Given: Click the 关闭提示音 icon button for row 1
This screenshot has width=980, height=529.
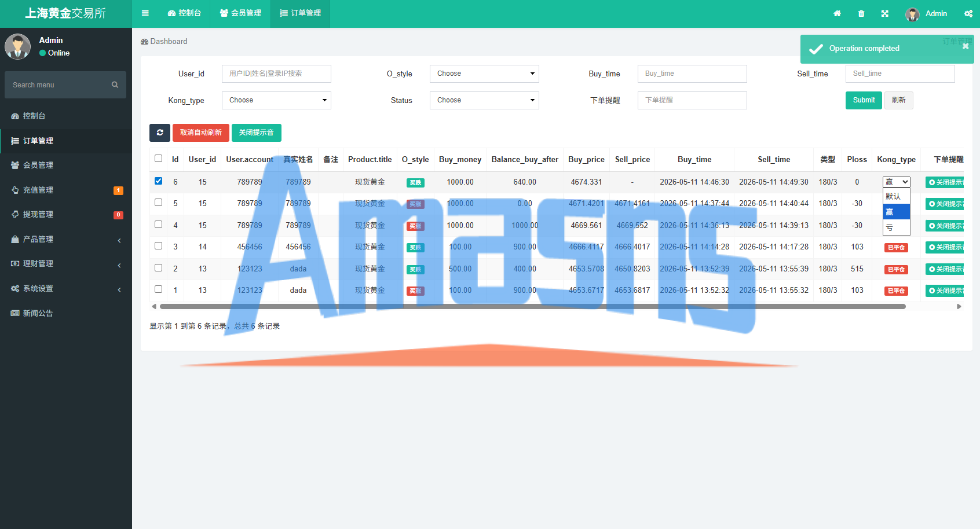Looking at the screenshot, I should click(x=945, y=291).
